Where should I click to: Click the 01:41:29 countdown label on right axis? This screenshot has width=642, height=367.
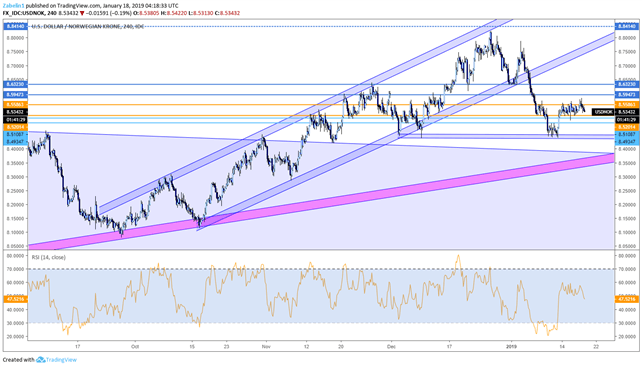pos(626,120)
